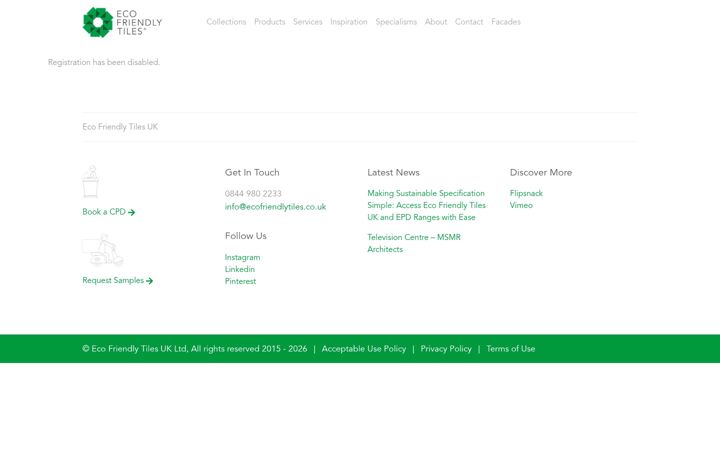Open Terms of Use in footer
Screen dimensions: 720x450
[511, 349]
